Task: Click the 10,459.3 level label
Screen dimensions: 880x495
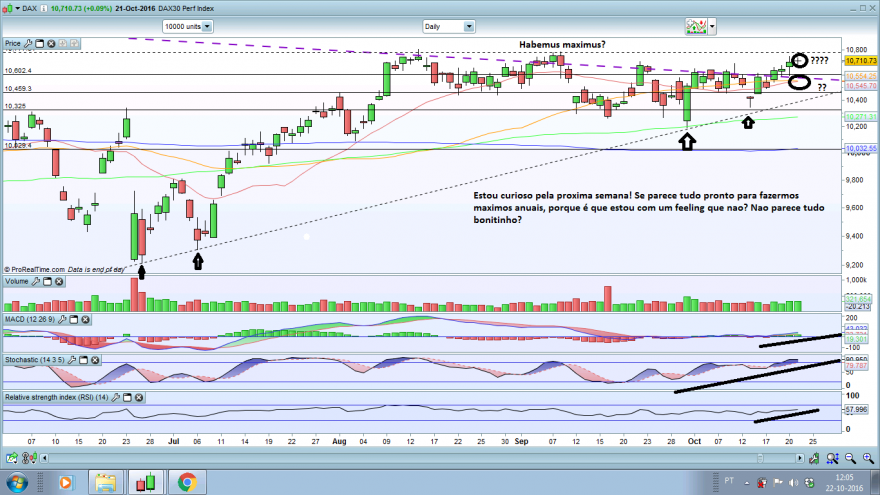Action: (x=18, y=89)
